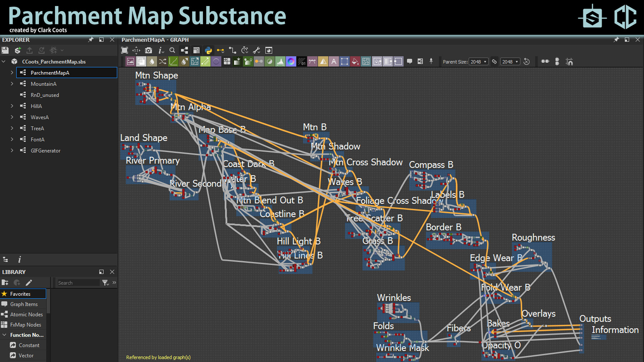Click the Outputs frame title in graph
The height and width of the screenshot is (362, 644).
coord(595,319)
